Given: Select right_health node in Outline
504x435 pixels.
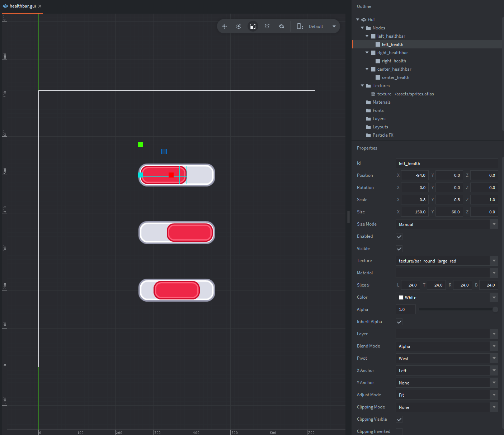Looking at the screenshot, I should pyautogui.click(x=394, y=61).
